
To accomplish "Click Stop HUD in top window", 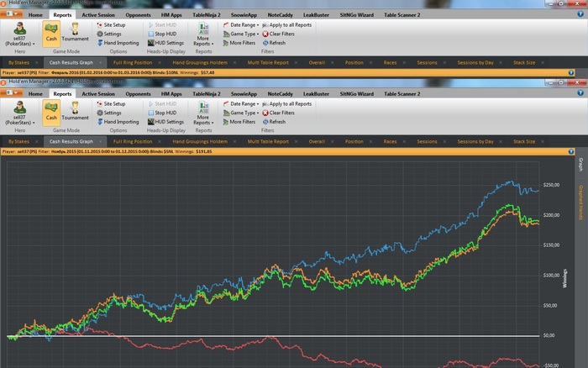I will point(162,34).
